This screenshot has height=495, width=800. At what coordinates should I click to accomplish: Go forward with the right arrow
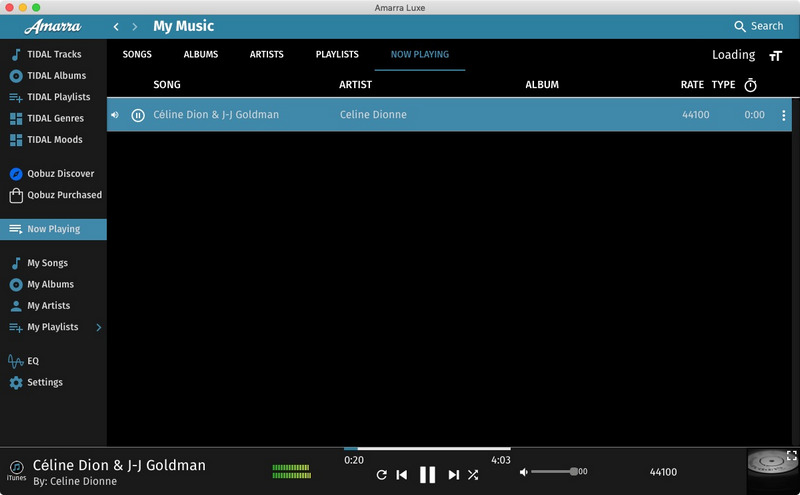(135, 27)
